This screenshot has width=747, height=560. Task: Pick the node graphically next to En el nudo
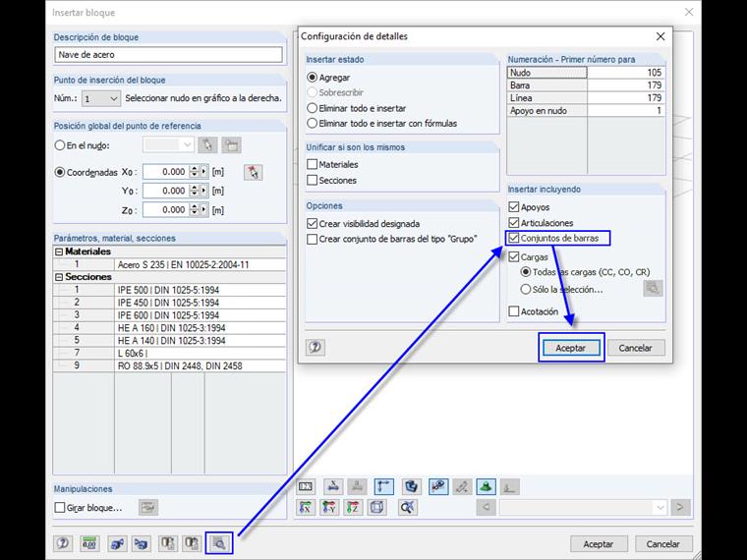pos(207,144)
